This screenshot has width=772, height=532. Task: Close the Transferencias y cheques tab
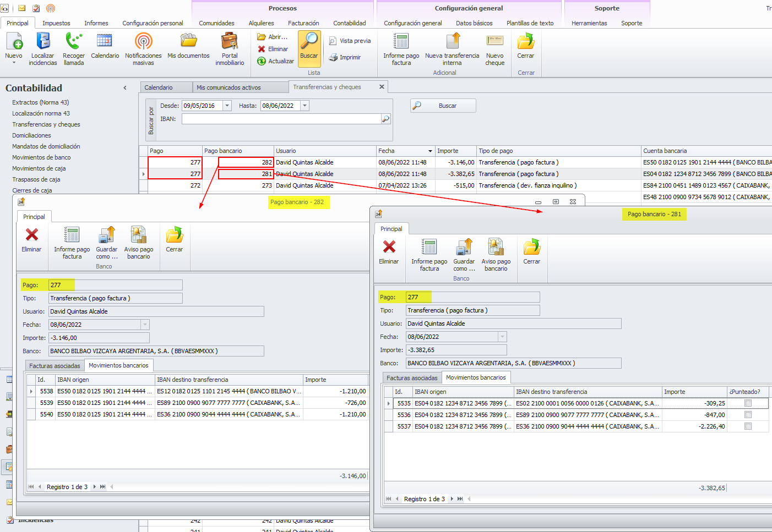[382, 87]
